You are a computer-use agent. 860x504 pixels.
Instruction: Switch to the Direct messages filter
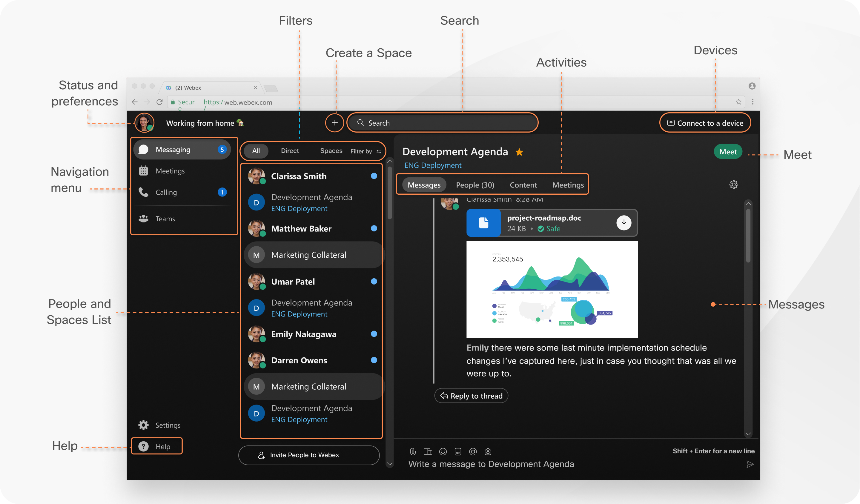pyautogui.click(x=290, y=150)
